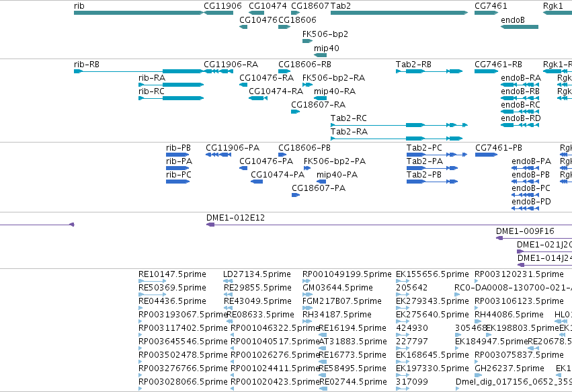Click the 205642 feature label

[411, 288]
